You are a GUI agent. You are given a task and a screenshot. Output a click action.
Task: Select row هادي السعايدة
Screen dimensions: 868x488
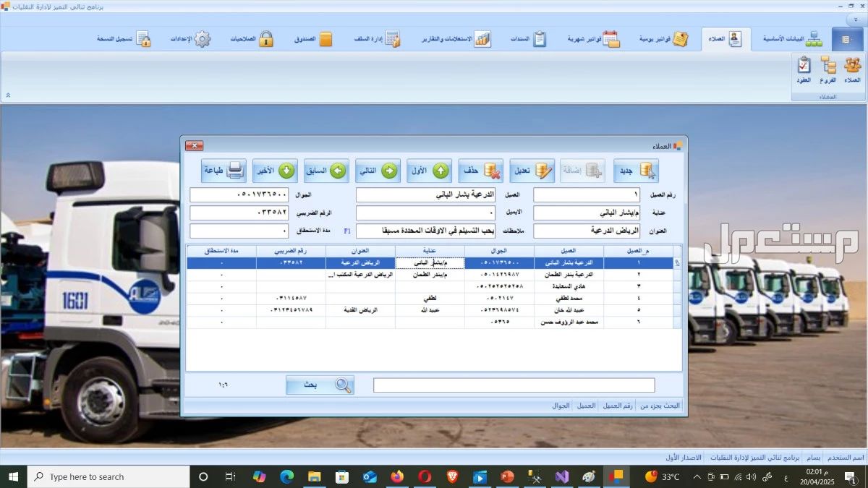coord(433,286)
